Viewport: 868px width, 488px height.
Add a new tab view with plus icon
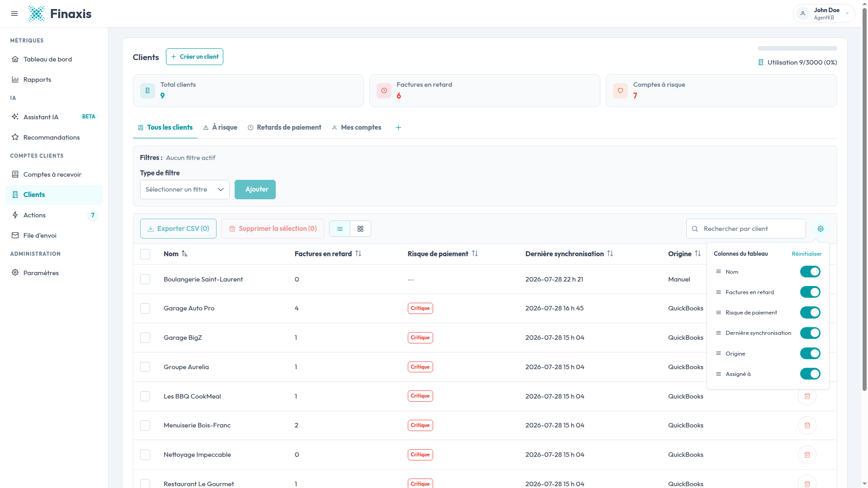[x=398, y=128]
